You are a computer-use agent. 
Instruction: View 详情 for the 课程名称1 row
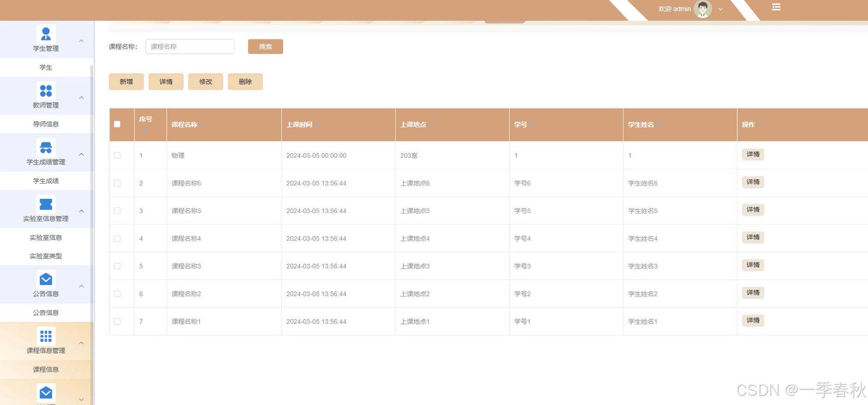click(753, 320)
